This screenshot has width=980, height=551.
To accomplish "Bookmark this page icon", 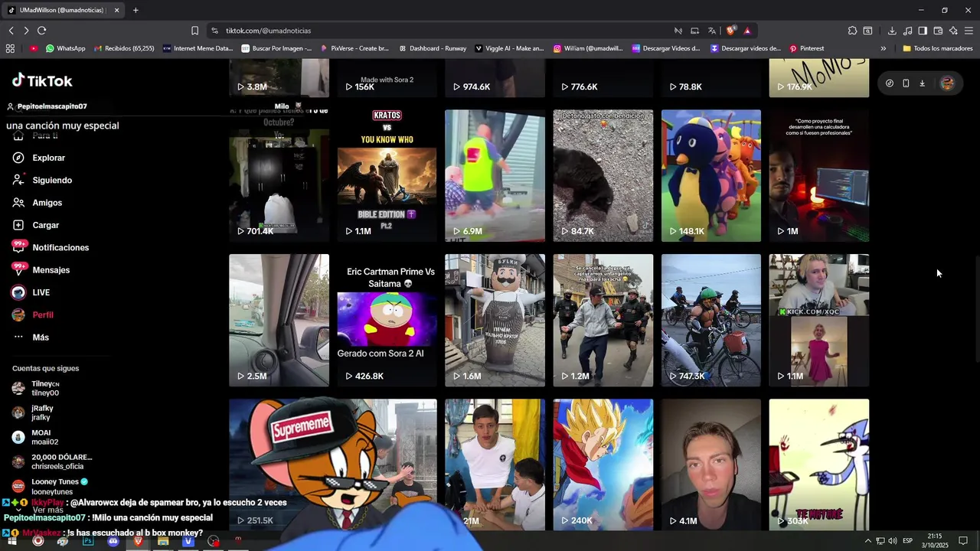I will point(194,31).
